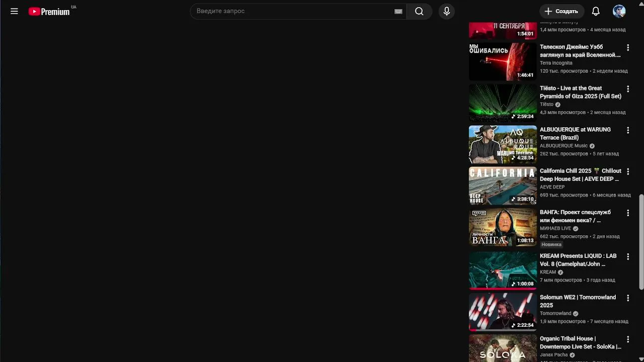Visit the Tomorrowland channel name
This screenshot has width=644, height=362.
(x=555, y=313)
